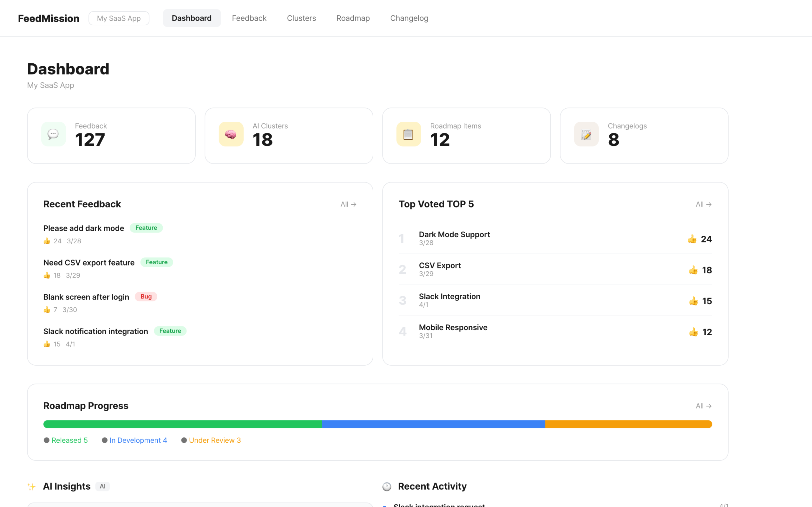
Task: Click the thumbs-up under Need CSV export feature
Action: pos(47,275)
